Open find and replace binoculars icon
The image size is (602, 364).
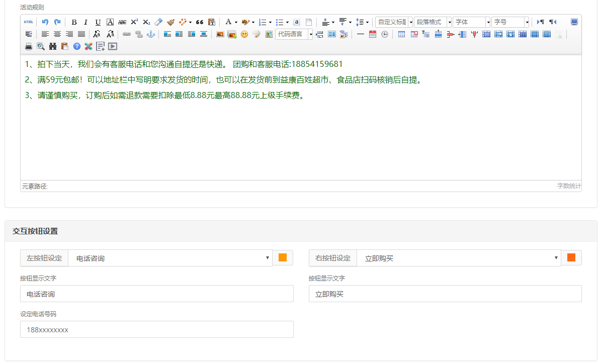pyautogui.click(x=52, y=46)
